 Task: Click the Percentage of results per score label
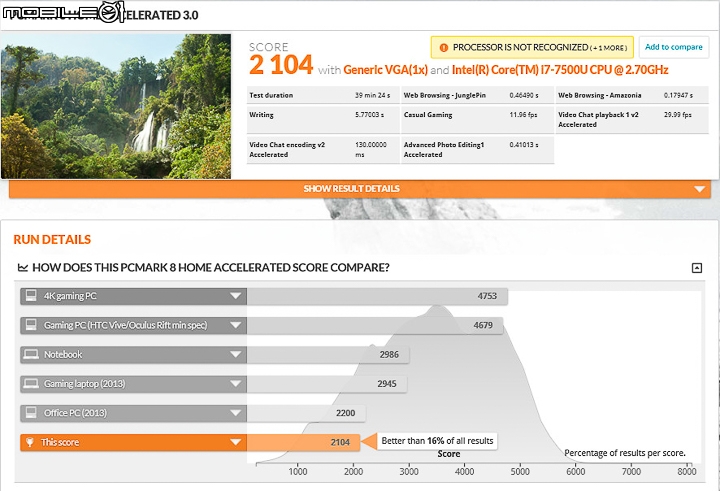pos(624,453)
